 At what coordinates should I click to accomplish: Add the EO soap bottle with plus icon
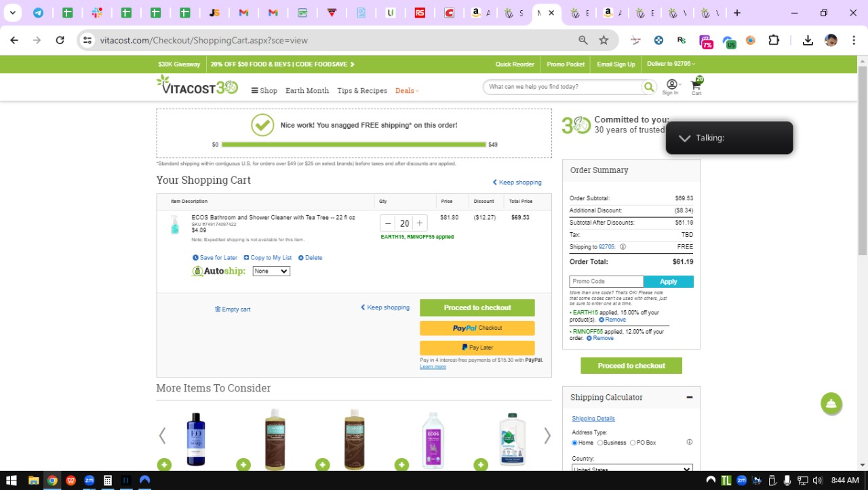coord(164,465)
